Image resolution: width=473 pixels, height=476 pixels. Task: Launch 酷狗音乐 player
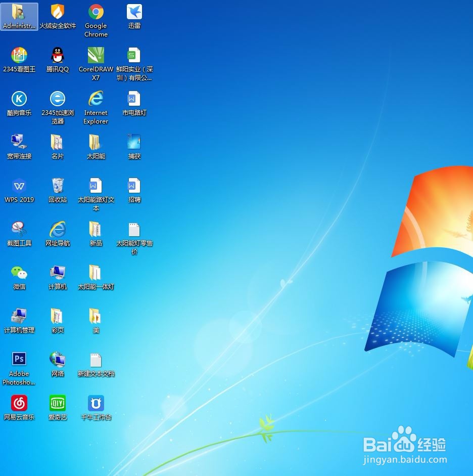19,103
